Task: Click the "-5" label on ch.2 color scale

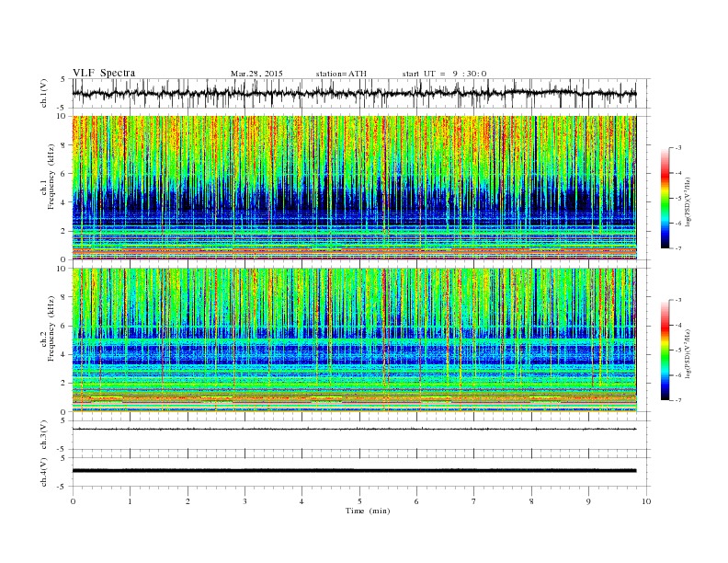Action: pyautogui.click(x=678, y=350)
